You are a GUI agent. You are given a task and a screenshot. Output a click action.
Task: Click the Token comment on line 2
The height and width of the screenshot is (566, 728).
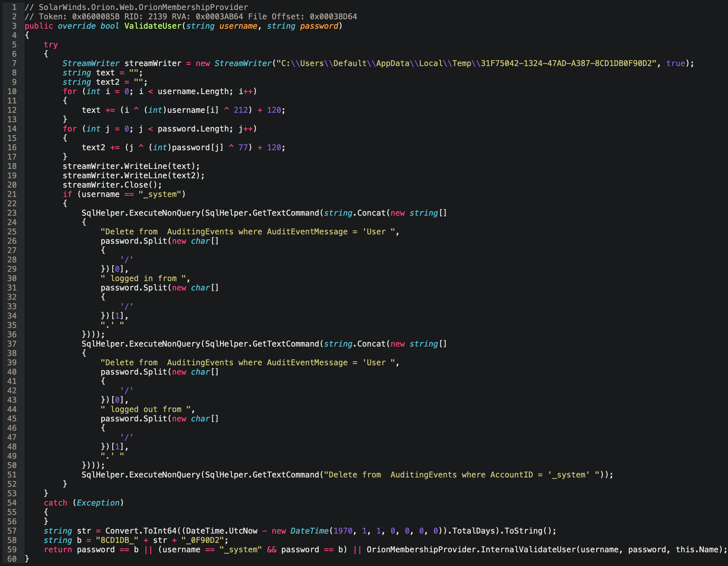(191, 17)
